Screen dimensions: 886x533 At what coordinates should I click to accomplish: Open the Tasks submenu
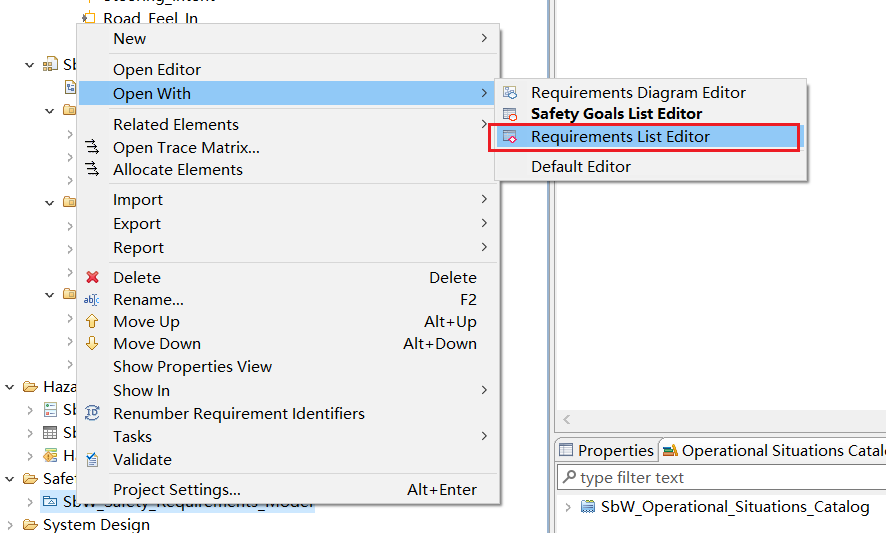click(x=288, y=436)
